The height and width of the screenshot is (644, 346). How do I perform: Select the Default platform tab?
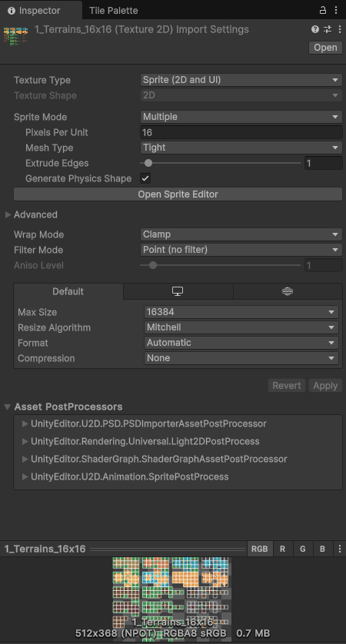pyautogui.click(x=68, y=291)
